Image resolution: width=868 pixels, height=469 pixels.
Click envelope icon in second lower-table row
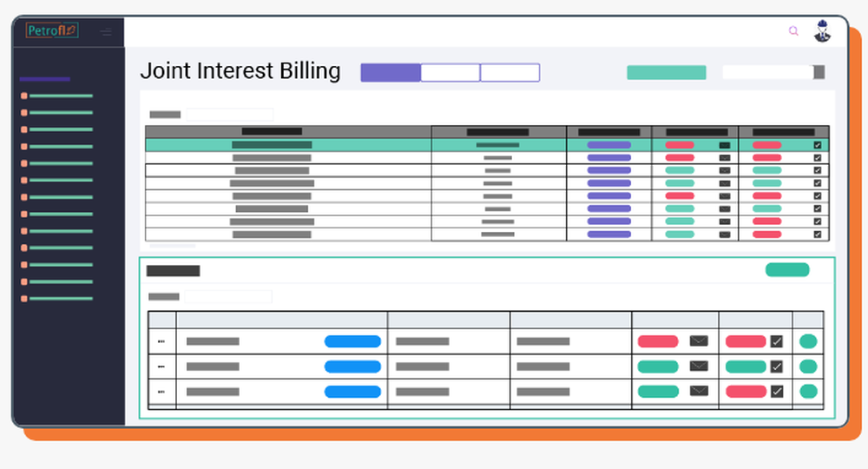(699, 367)
